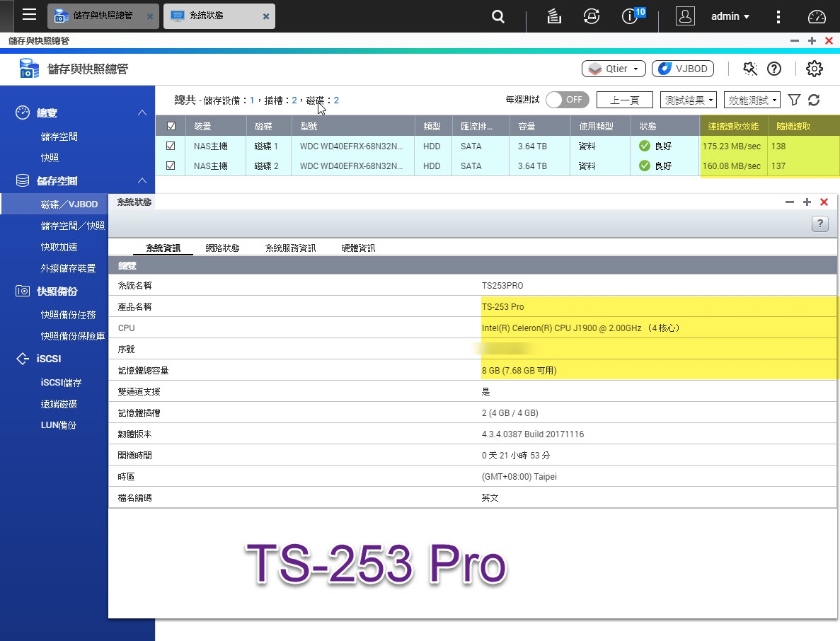The height and width of the screenshot is (641, 840).
Task: Select the 175.23 MB/sec cell
Action: click(732, 146)
